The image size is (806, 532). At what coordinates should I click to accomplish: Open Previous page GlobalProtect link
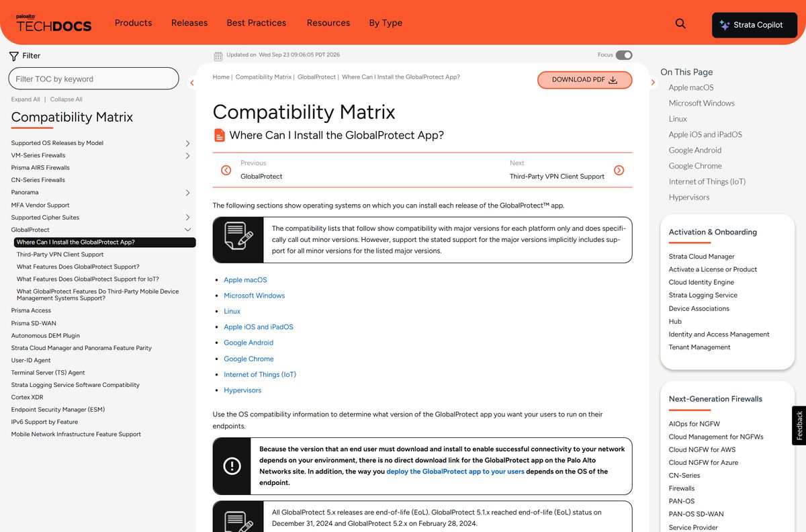point(261,177)
